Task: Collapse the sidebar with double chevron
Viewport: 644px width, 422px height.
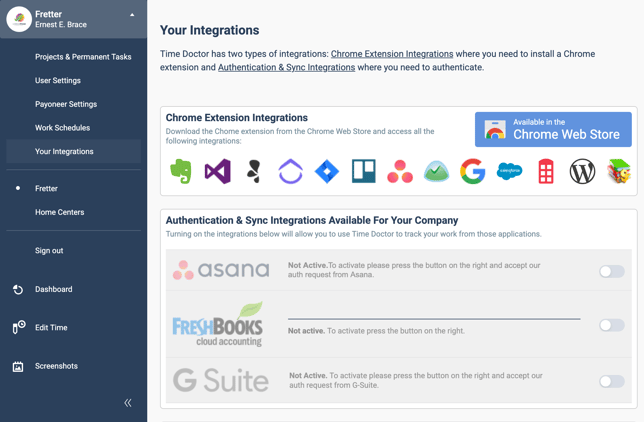Action: pos(128,403)
